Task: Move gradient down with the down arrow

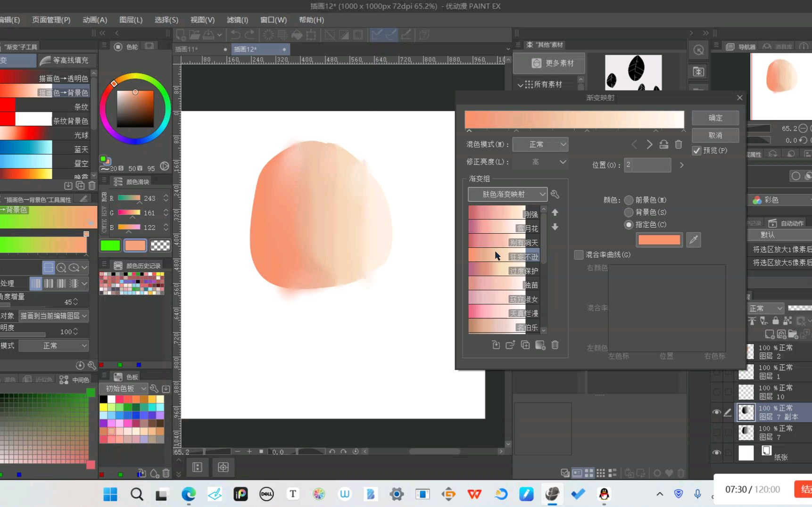Action: (x=555, y=227)
